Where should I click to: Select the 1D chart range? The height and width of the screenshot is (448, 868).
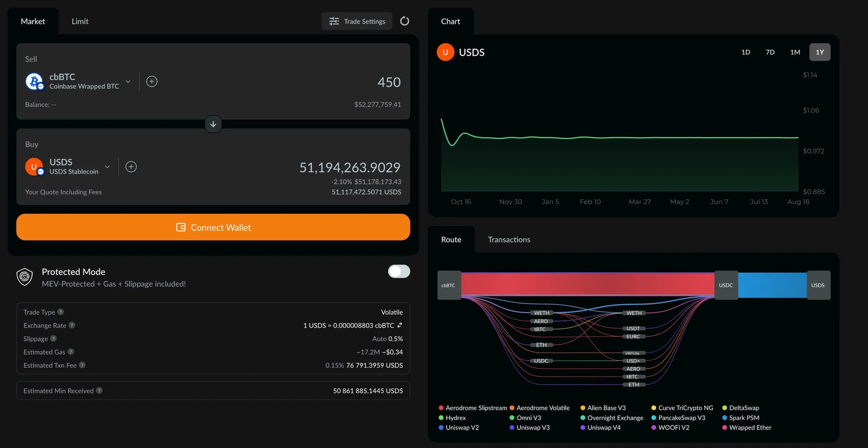point(745,52)
